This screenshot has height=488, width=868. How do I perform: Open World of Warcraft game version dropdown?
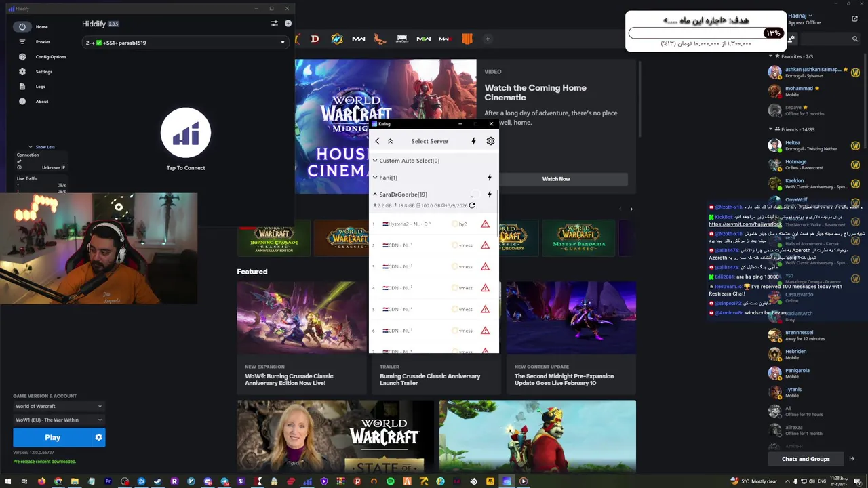point(59,406)
